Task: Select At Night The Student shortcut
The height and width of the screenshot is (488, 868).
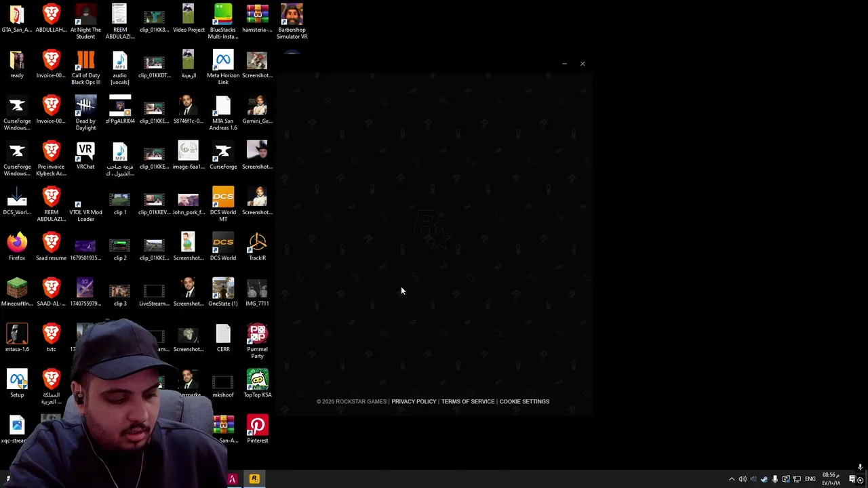Action: (85, 22)
